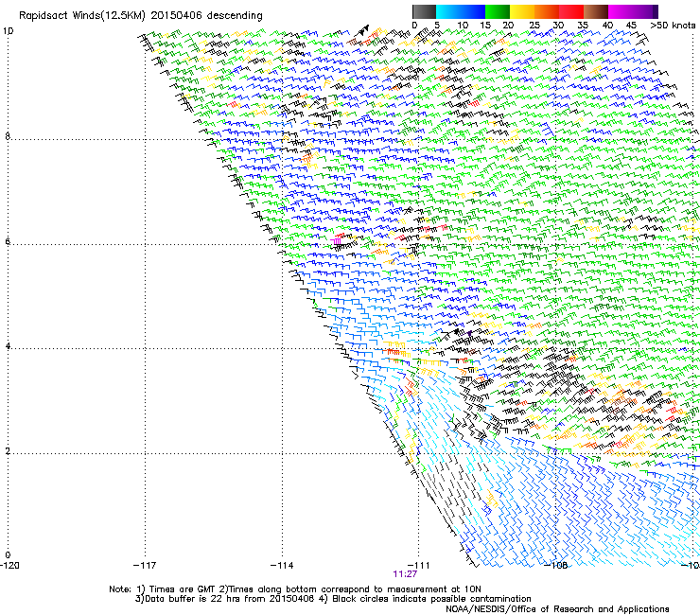
Task: Click the latitude 0 axis label
Action: click(x=8, y=555)
